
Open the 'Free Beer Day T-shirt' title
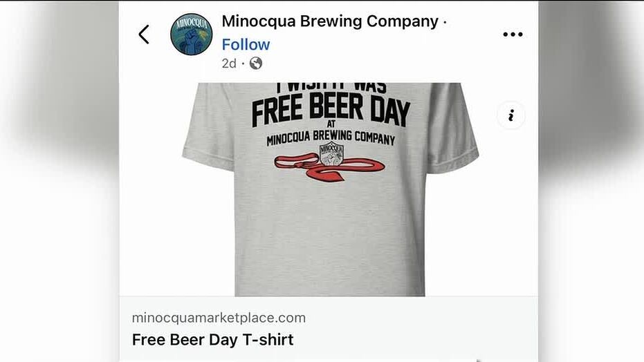212,340
